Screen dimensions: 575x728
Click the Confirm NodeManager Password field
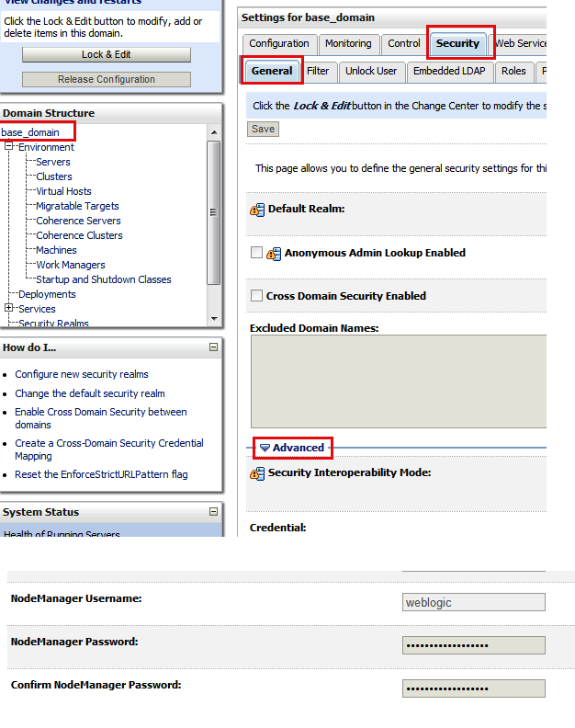point(474,688)
